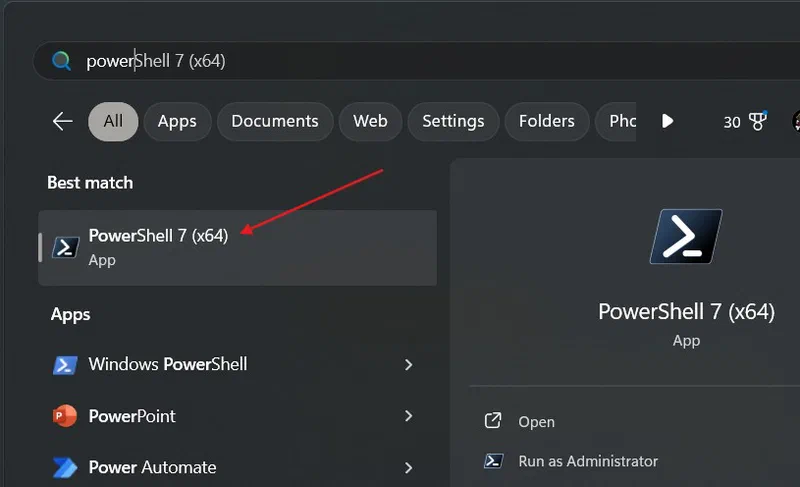Open the rewards trophy icon
Screen dimensions: 800x487
[758, 121]
